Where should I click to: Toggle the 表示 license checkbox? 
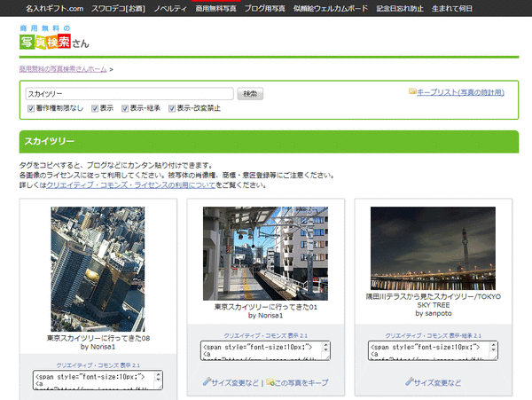pyautogui.click(x=95, y=108)
